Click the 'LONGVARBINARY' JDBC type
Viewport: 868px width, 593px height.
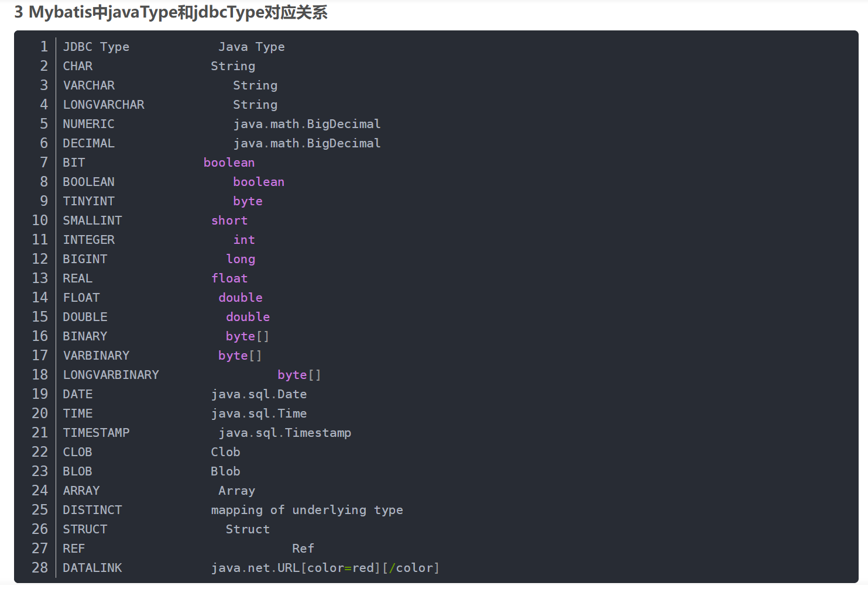click(x=111, y=375)
